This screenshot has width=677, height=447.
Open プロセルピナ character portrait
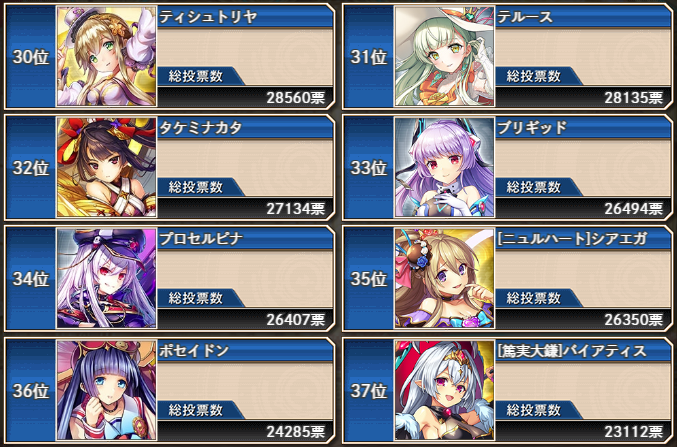point(106,278)
